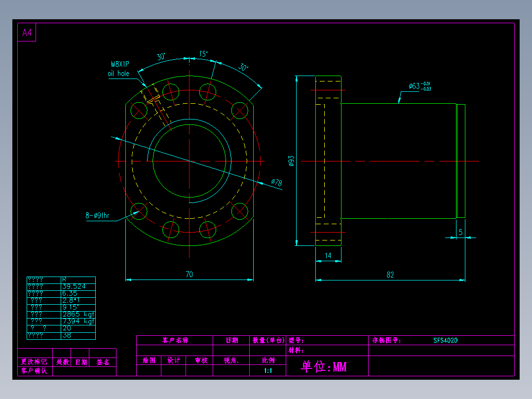Select the 处数 revision column label
Image resolution: width=532 pixels, height=399 pixels.
pos(62,362)
